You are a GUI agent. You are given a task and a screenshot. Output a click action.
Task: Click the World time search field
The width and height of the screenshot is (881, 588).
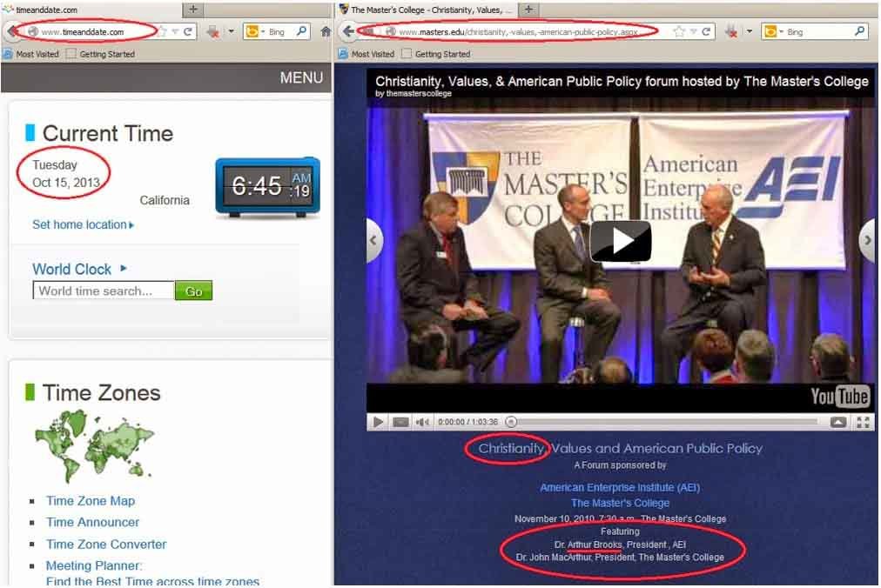(104, 291)
